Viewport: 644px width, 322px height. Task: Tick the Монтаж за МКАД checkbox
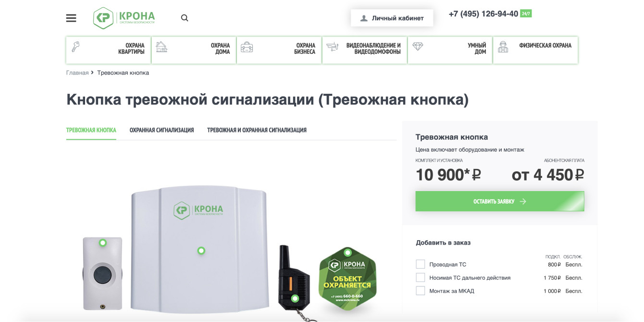(421, 291)
